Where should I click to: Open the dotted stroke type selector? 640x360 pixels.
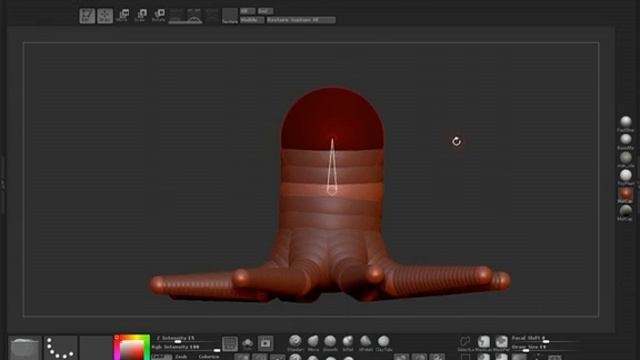click(60, 348)
